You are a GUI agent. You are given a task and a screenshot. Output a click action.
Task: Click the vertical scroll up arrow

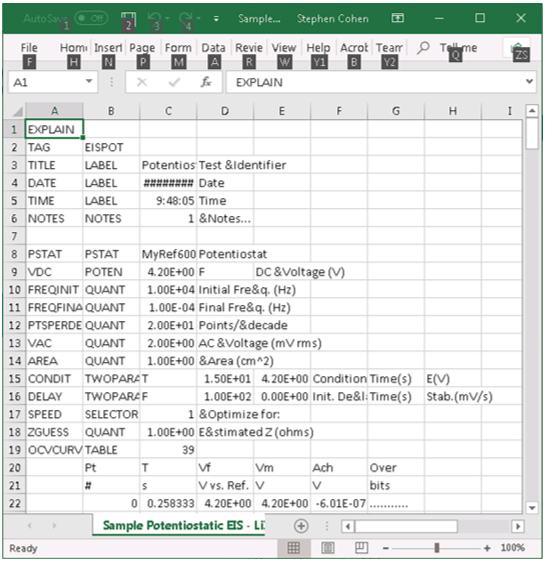[x=532, y=111]
